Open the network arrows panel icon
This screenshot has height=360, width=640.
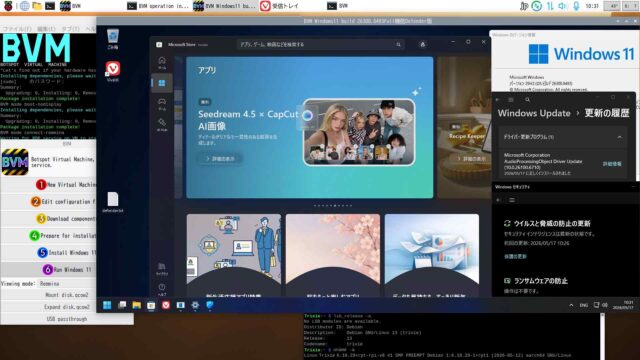pos(550,6)
